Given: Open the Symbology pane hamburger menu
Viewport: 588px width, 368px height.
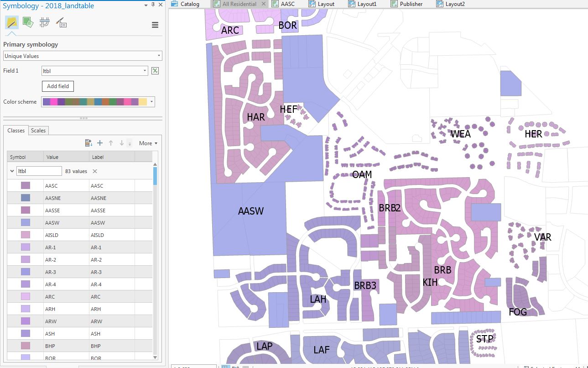Looking at the screenshot, I should [x=155, y=25].
